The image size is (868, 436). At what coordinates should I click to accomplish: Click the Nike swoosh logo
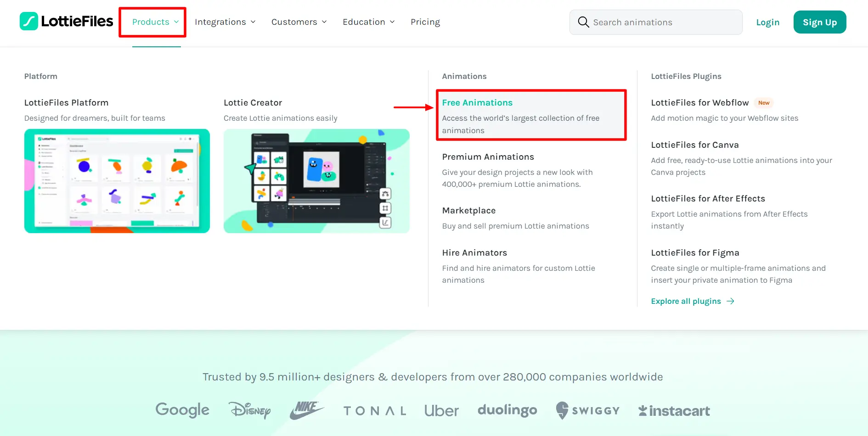[307, 410]
